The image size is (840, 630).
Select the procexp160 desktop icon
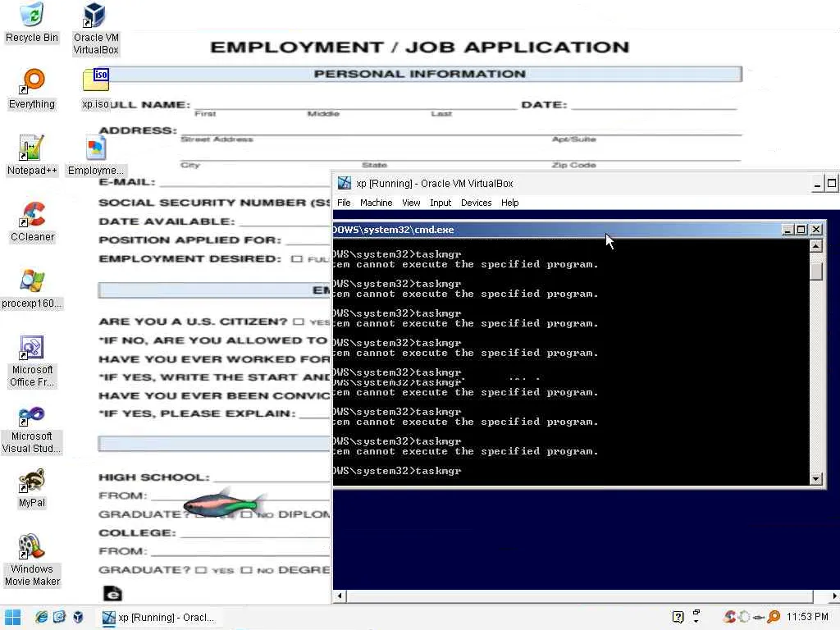tap(32, 288)
